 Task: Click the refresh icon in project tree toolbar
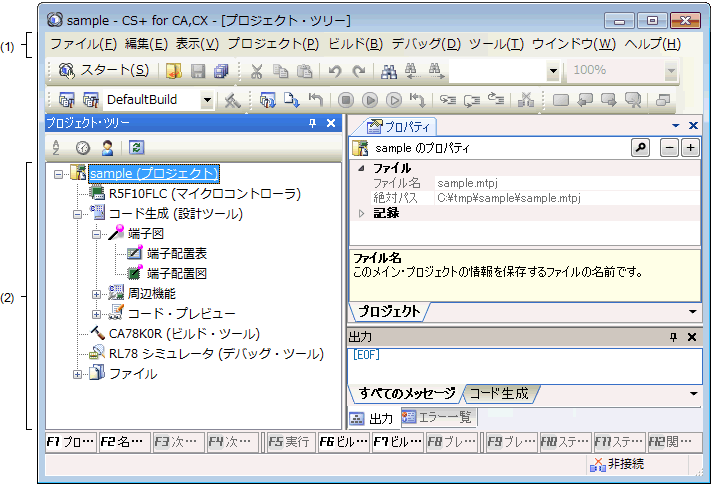click(137, 147)
